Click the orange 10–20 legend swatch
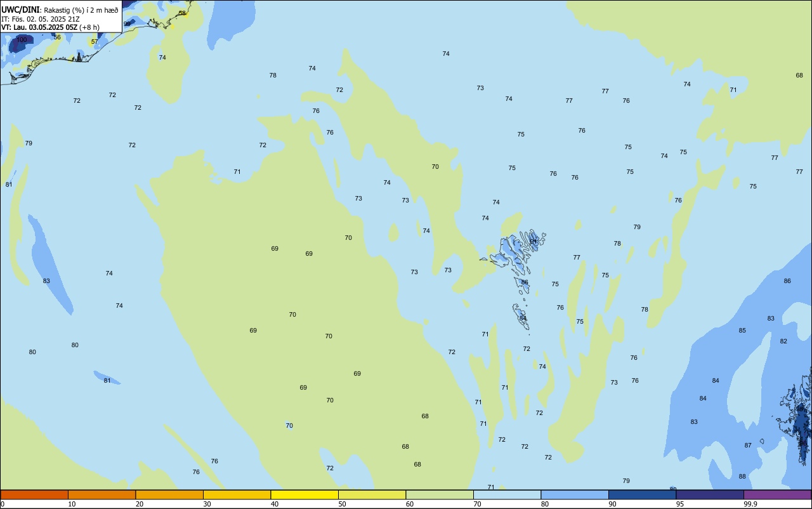Image resolution: width=812 pixels, height=509 pixels. click(x=101, y=494)
